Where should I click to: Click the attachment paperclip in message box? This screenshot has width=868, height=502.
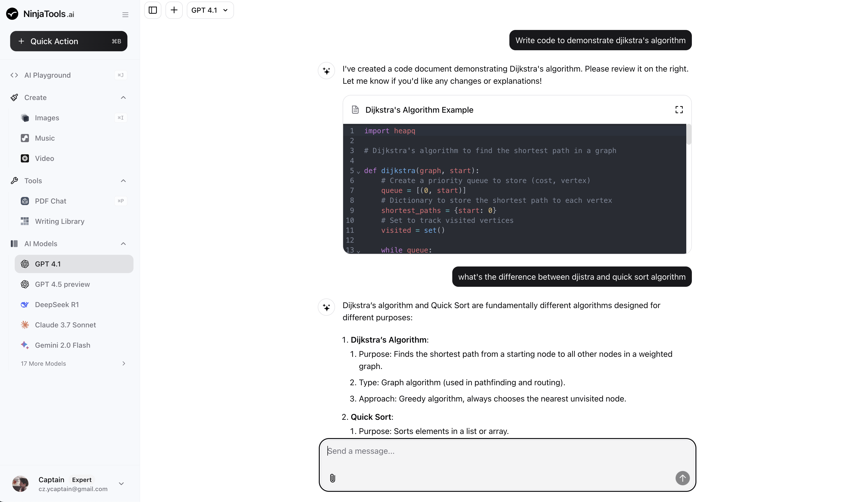coord(332,478)
